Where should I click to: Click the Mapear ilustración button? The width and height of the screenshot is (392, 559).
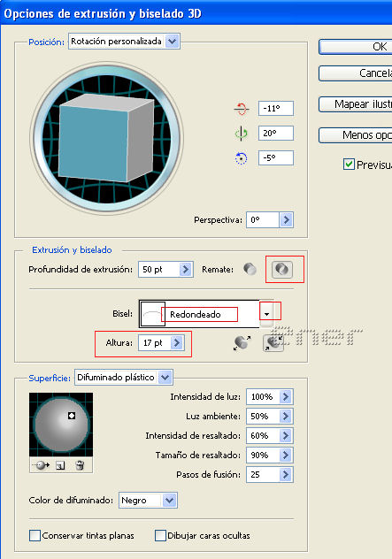(x=355, y=104)
